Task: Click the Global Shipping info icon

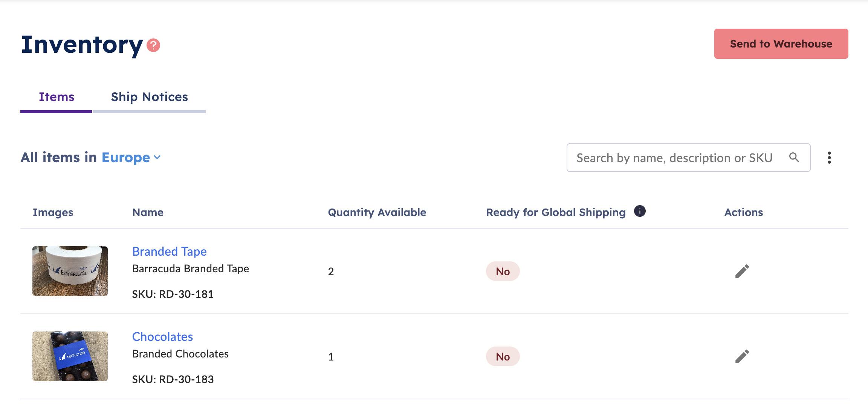Action: [640, 211]
